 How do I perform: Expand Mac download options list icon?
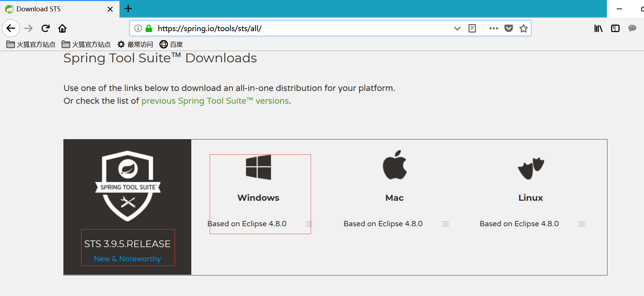coord(445,224)
